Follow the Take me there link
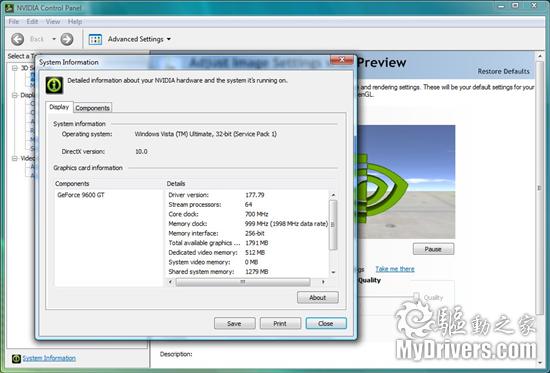Screen dimensions: 550x373 point(395,269)
